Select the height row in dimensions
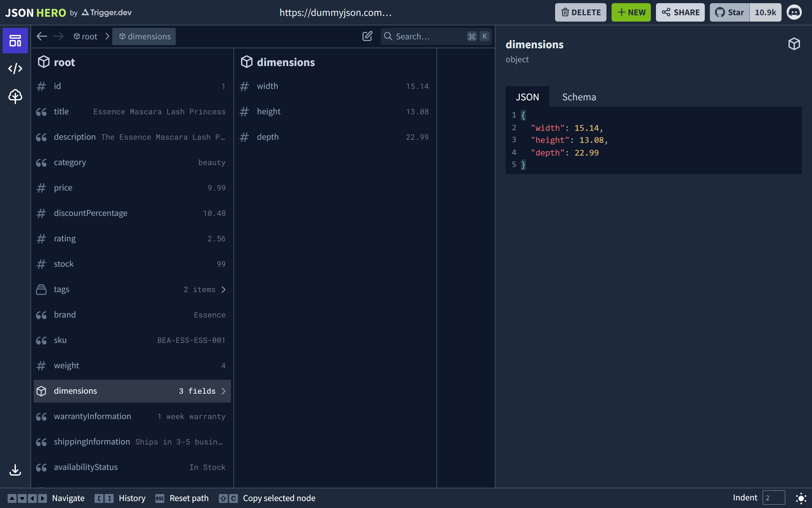The height and width of the screenshot is (508, 812). click(335, 111)
